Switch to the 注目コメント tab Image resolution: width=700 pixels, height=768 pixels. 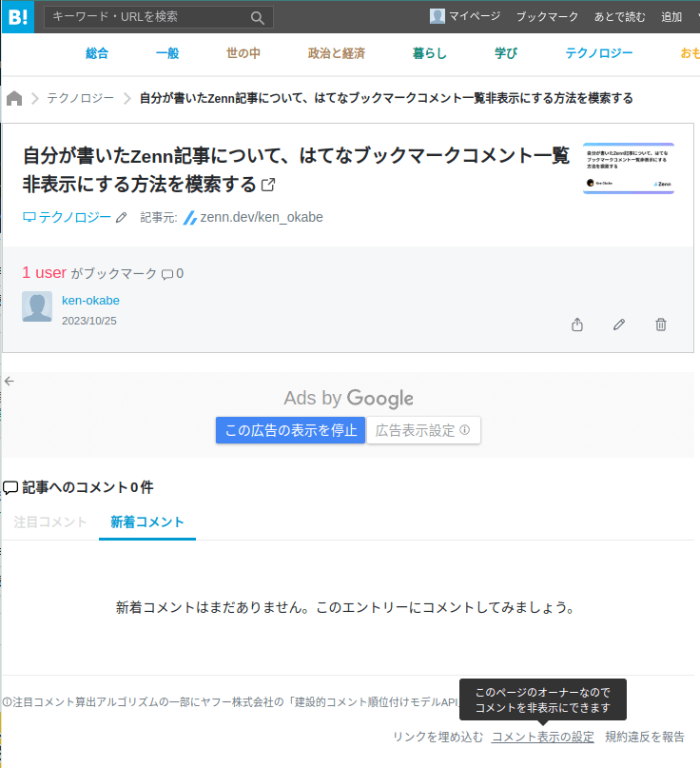pos(49,522)
